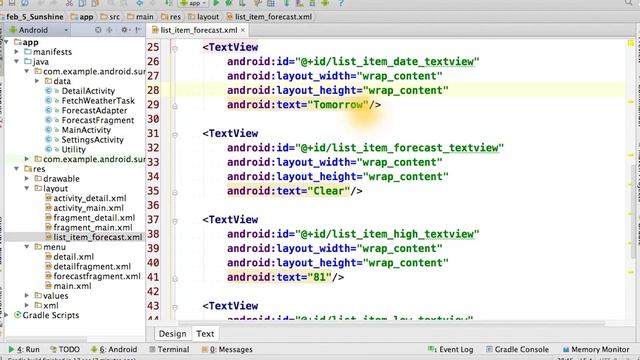
Task: Open the Event Log
Action: [x=451, y=349]
